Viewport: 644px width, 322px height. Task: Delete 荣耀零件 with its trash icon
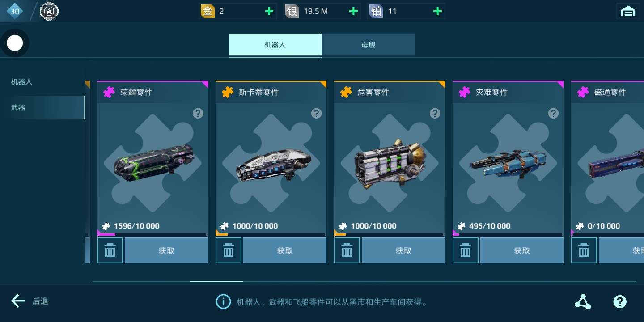coord(110,250)
